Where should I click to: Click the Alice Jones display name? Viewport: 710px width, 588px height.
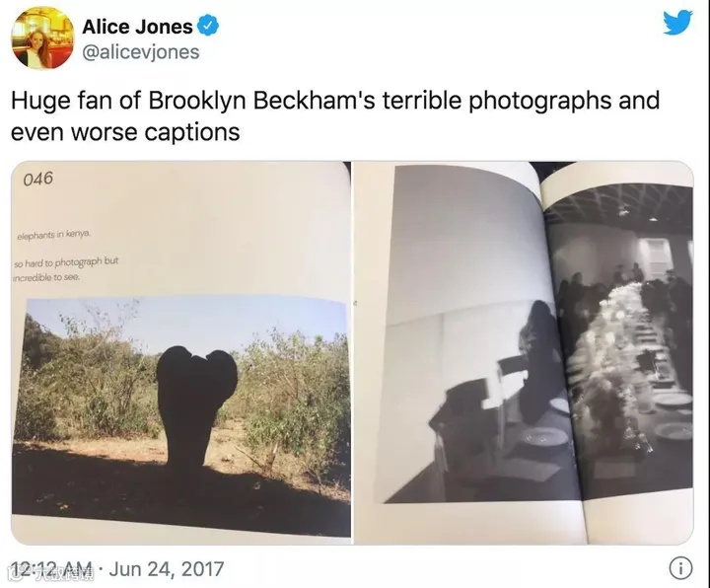137,27
